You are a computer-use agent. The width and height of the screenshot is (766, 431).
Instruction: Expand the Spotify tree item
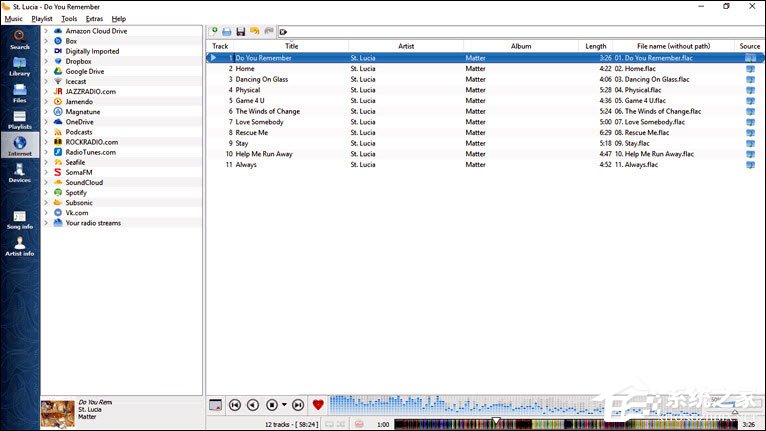[46, 193]
